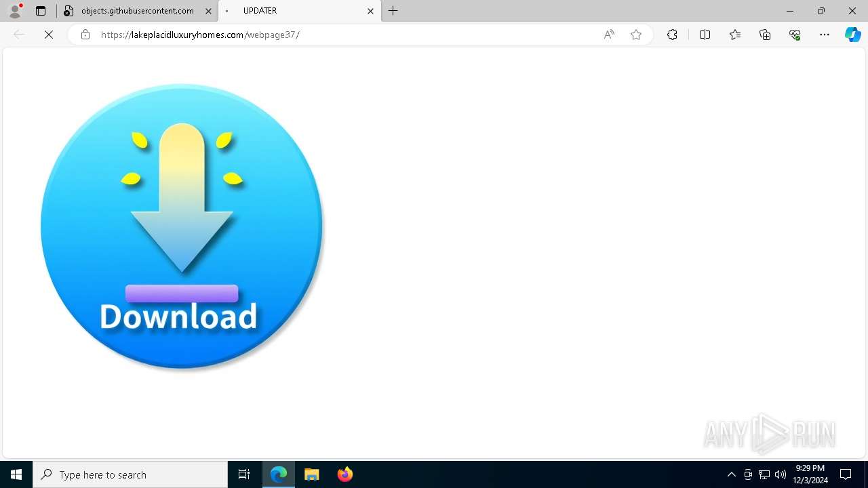Open Settings and more menu
The image size is (868, 488).
[825, 35]
